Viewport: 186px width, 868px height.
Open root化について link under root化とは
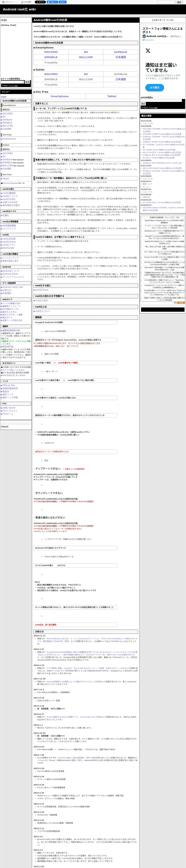[42, 311]
